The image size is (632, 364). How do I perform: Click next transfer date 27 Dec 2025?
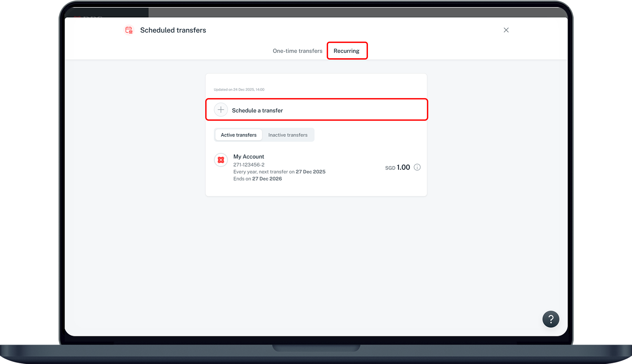310,172
